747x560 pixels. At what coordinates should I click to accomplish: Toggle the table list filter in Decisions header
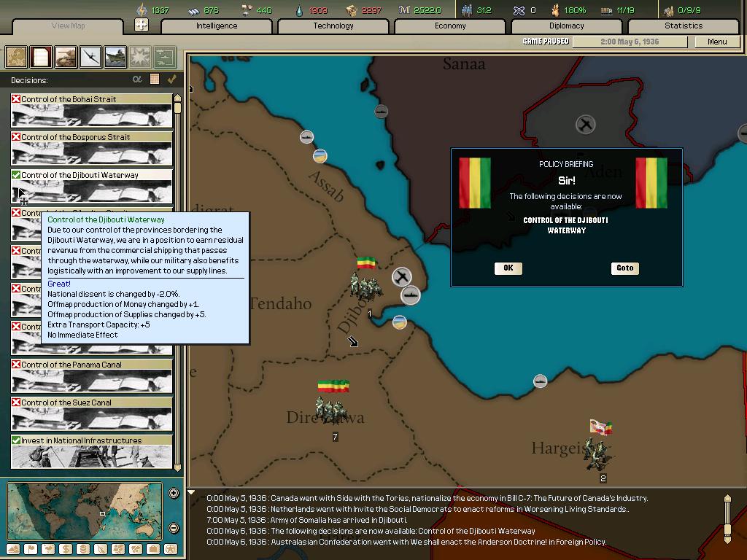155,79
